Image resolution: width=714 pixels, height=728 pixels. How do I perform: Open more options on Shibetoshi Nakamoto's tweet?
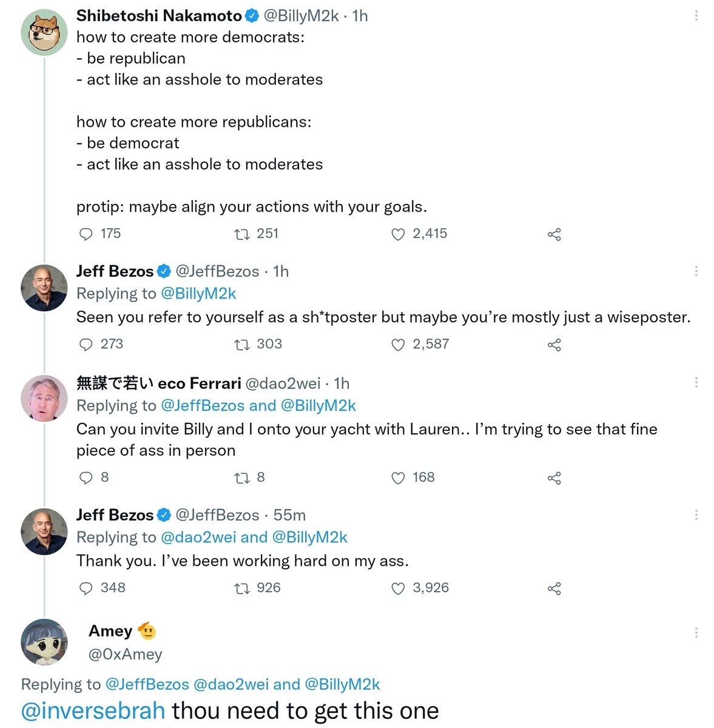click(696, 16)
